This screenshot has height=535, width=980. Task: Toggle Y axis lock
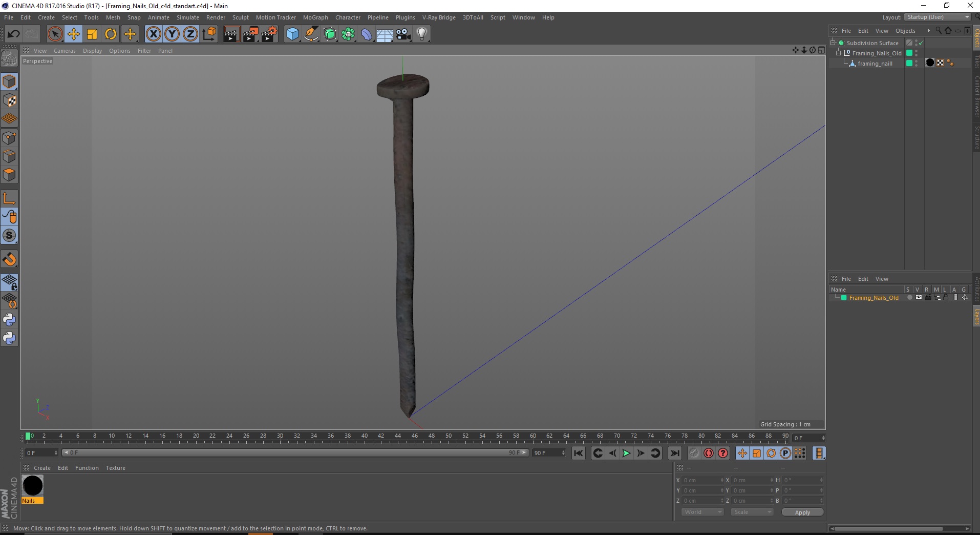pyautogui.click(x=172, y=34)
